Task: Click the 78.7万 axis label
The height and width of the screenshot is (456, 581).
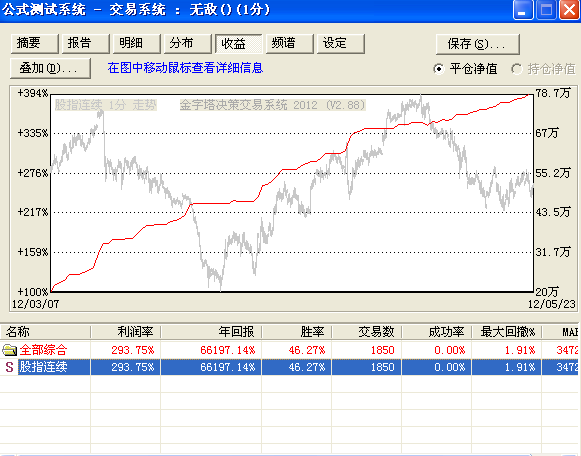Action: point(553,93)
